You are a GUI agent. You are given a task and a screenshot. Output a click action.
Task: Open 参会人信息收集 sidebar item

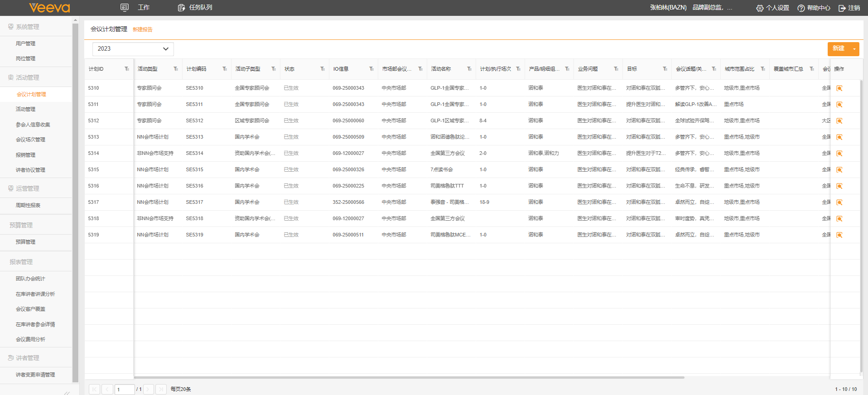(x=33, y=125)
